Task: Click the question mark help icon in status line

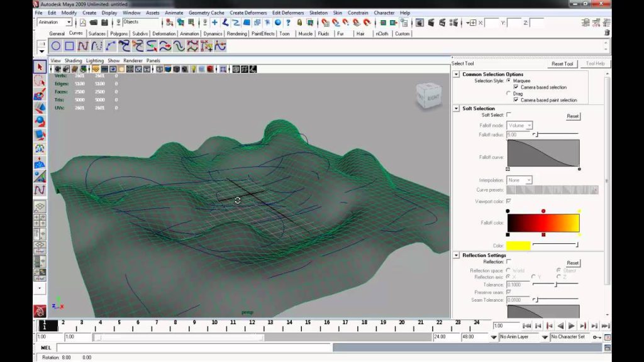Action: pos(288,23)
